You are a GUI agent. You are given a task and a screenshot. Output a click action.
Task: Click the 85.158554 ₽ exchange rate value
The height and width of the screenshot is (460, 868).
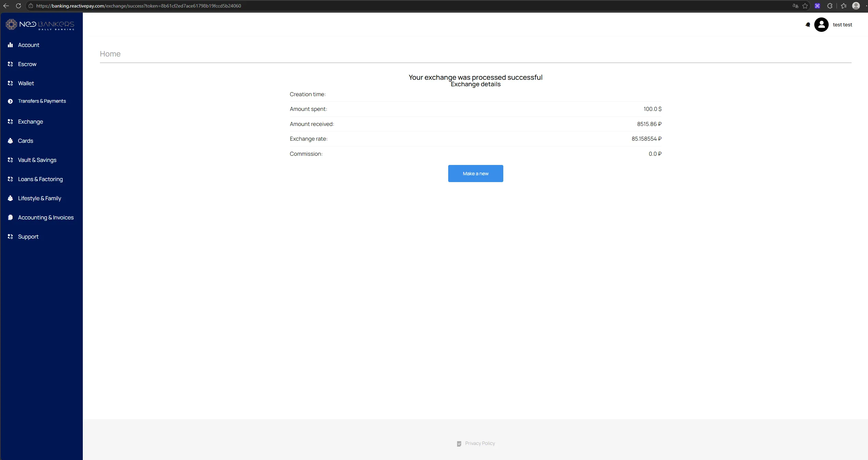[x=646, y=139]
